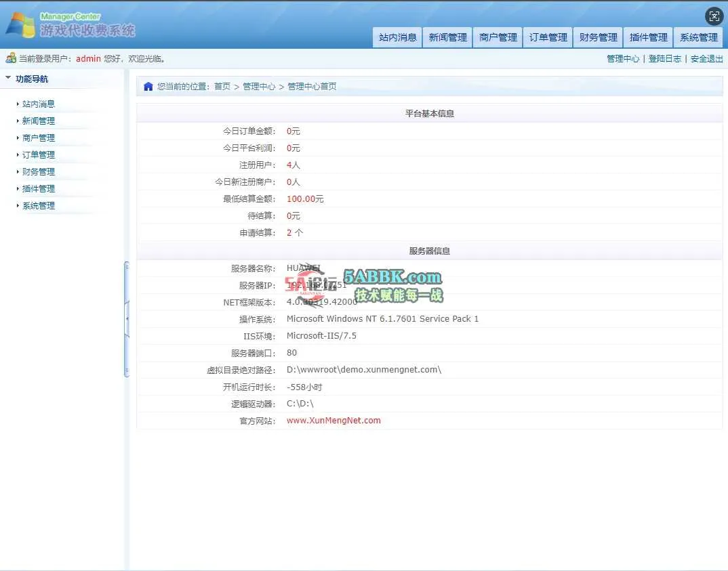Open the 商户管理 top tab
The image size is (728, 571).
[498, 37]
